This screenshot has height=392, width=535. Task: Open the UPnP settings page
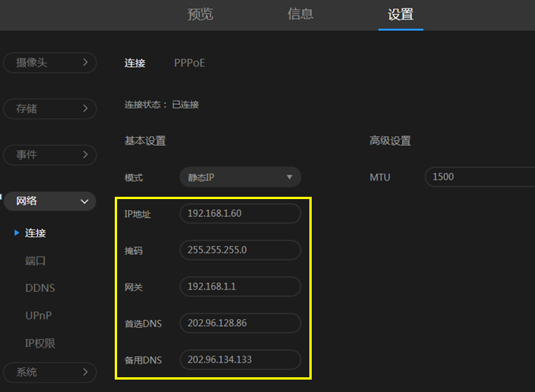point(39,315)
